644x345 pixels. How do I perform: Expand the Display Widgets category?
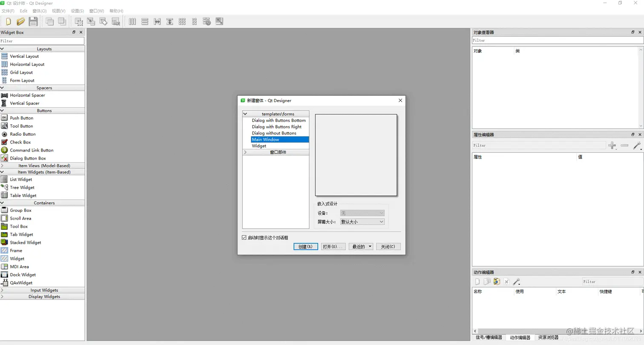click(x=2, y=297)
